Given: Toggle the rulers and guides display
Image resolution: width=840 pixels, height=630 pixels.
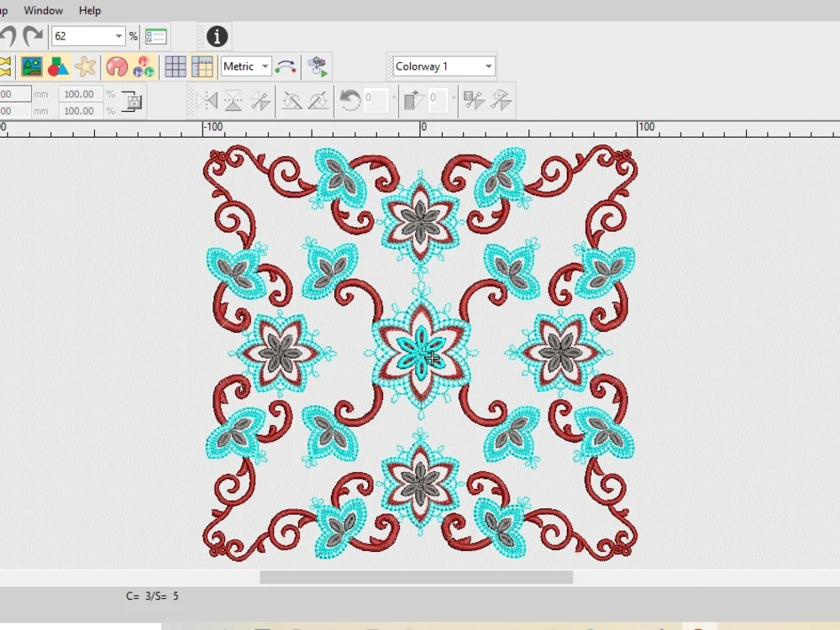Looking at the screenshot, I should coord(202,66).
